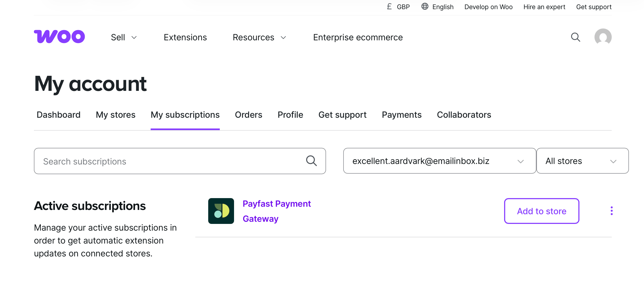Select the Collaborators tab

464,115
